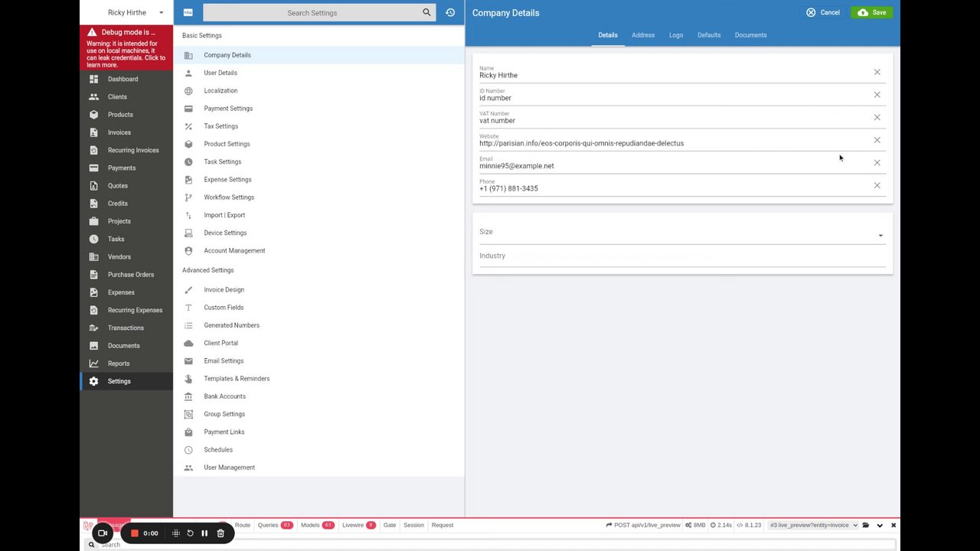980x551 pixels.
Task: Close the debugbar with X
Action: coord(893,525)
